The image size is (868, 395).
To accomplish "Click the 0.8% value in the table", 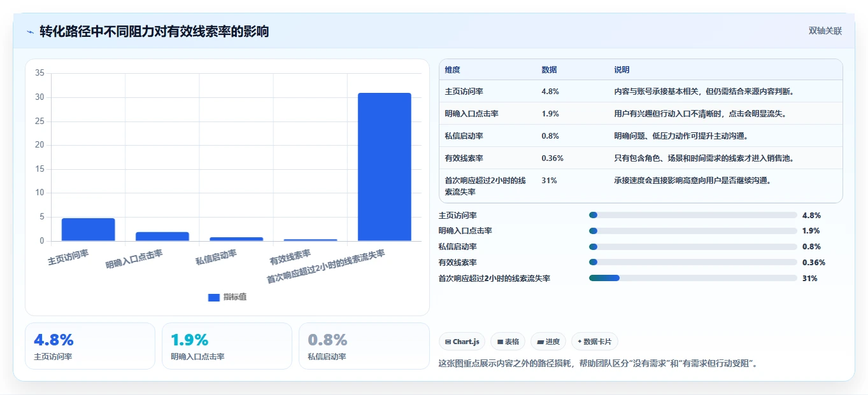I will (550, 136).
